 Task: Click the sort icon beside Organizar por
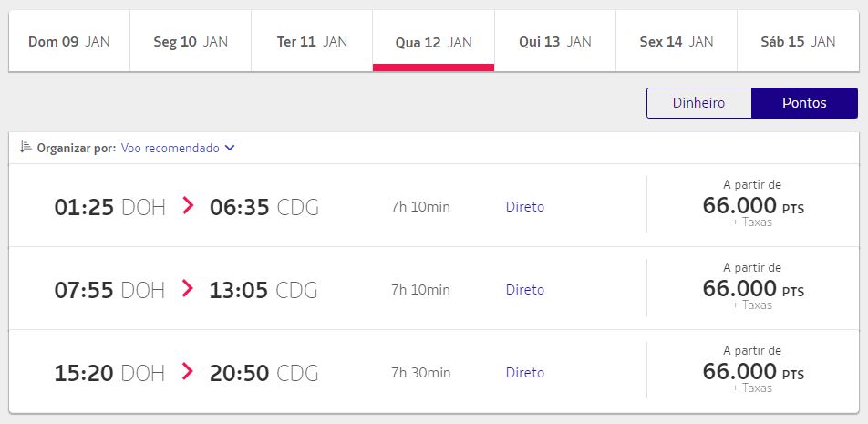click(26, 147)
